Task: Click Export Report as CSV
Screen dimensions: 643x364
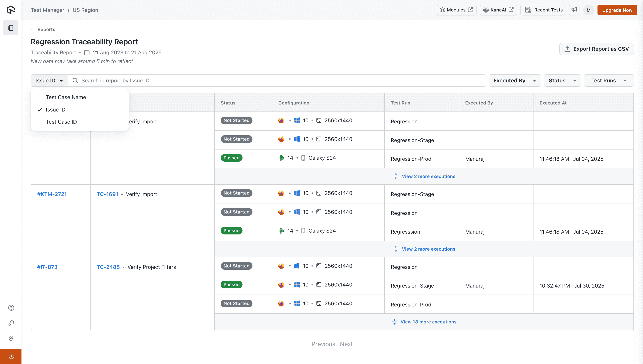Action: pos(596,49)
